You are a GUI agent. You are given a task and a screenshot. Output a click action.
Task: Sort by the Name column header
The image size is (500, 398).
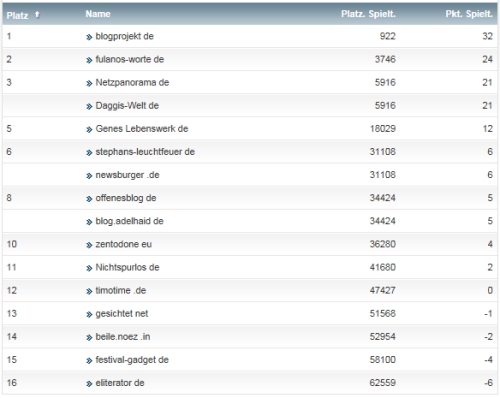(98, 14)
